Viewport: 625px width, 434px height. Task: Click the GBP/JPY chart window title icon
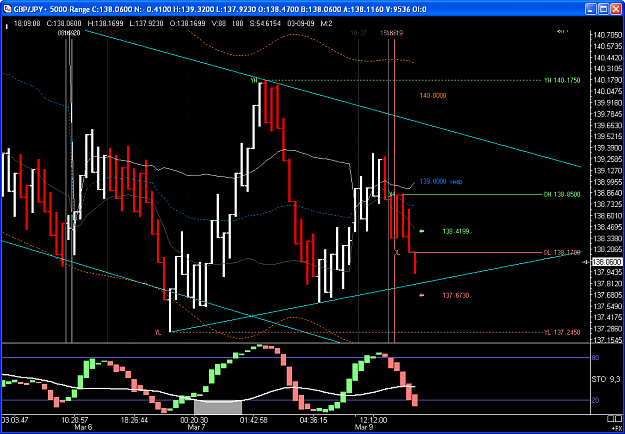tap(8, 8)
